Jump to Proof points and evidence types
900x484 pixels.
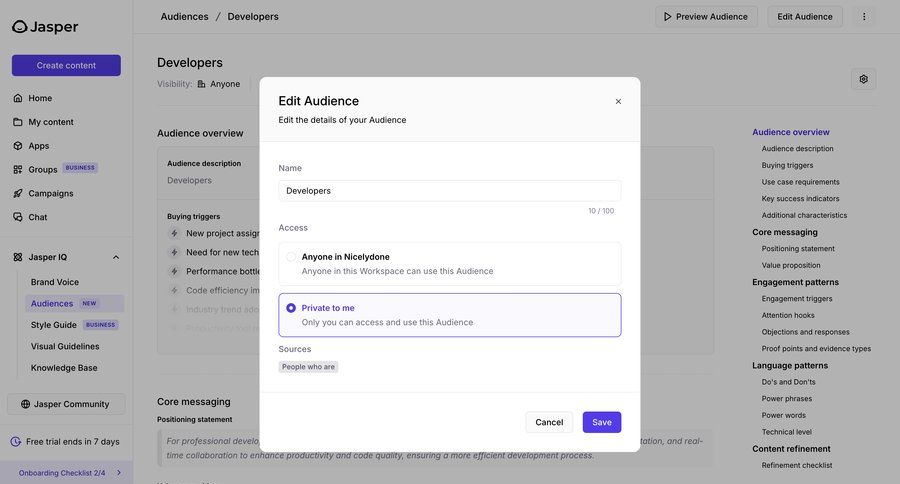[816, 349]
